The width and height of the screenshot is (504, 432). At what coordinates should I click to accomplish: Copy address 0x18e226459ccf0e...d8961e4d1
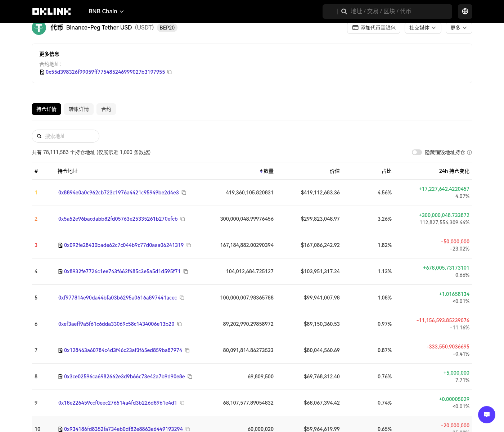click(x=182, y=403)
